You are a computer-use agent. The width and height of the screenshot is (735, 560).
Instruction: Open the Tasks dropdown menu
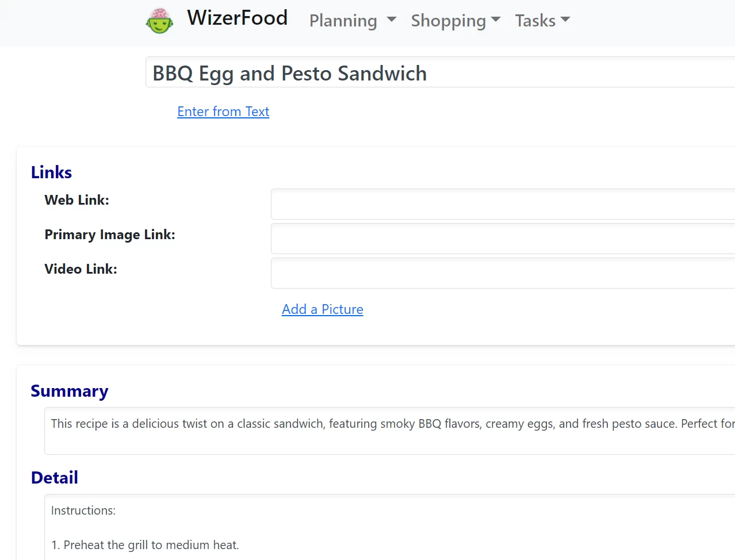pyautogui.click(x=542, y=21)
